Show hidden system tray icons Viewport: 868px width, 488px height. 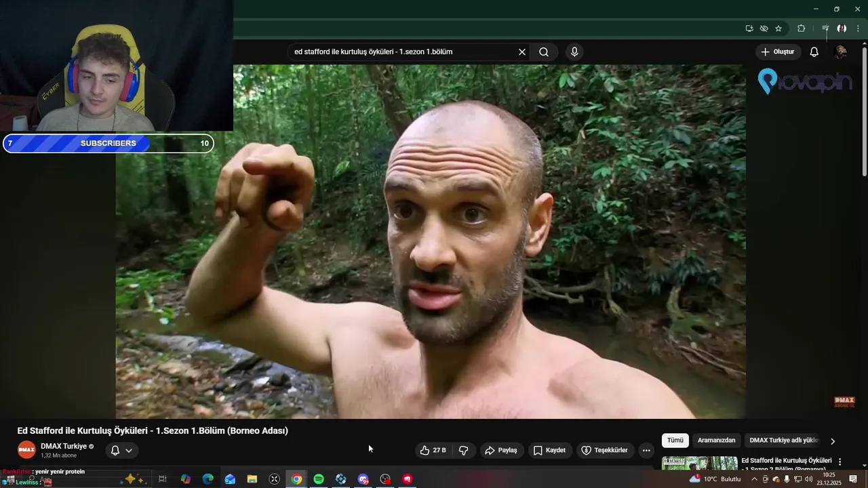(754, 479)
